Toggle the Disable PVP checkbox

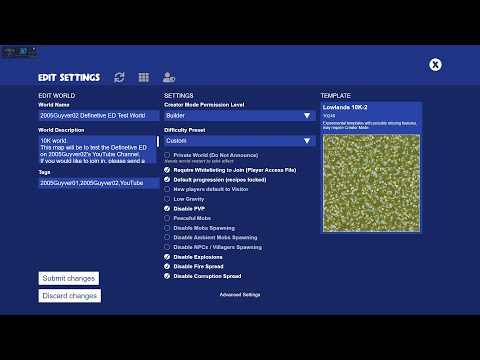click(167, 209)
